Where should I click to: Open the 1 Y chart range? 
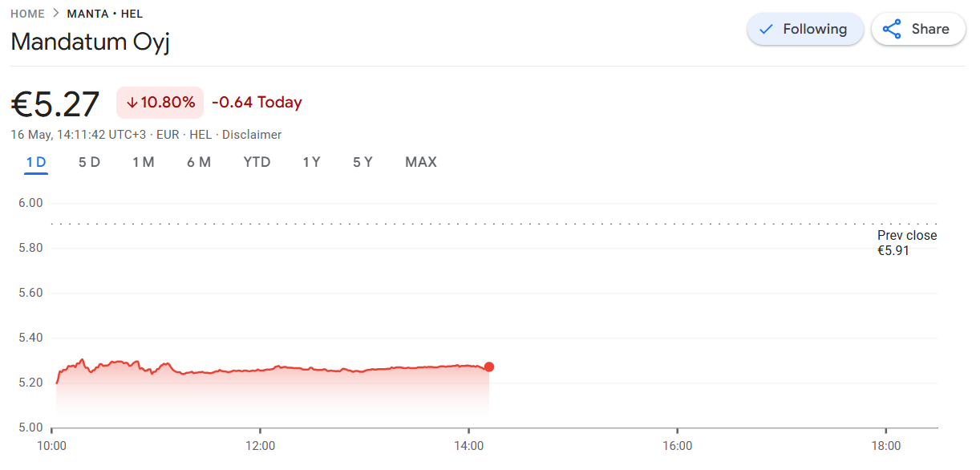click(x=311, y=162)
